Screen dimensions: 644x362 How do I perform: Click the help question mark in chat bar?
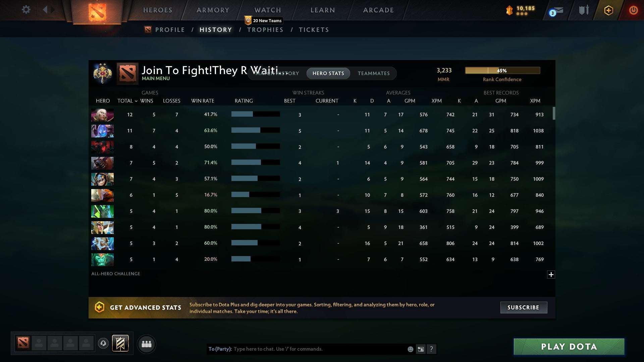(432, 349)
